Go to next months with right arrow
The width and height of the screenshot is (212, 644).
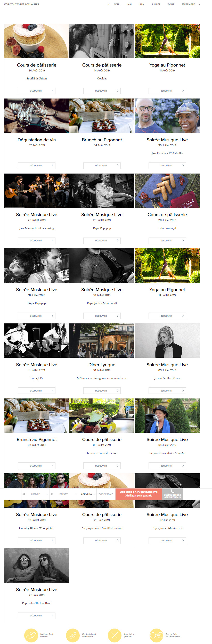pyautogui.click(x=199, y=4)
